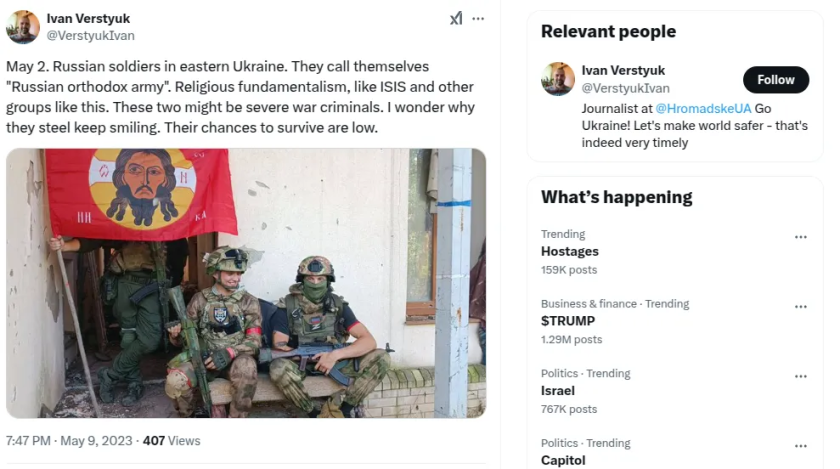Open the tweet's more options menu
This screenshot has height=469, width=840.
478,18
